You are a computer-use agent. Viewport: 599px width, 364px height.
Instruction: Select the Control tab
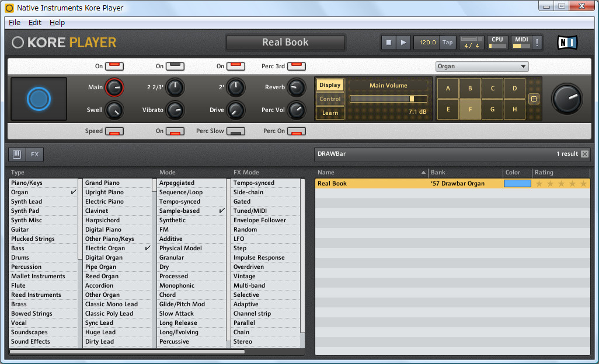(x=330, y=99)
